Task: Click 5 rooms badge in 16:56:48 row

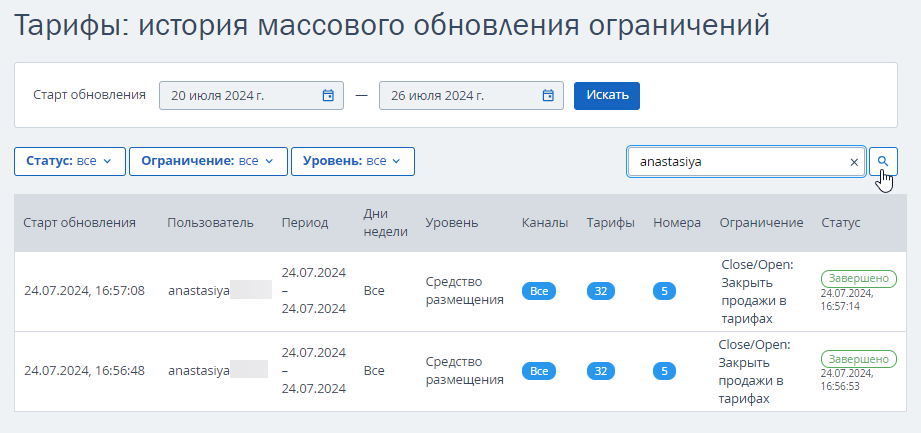Action: pyautogui.click(x=664, y=371)
